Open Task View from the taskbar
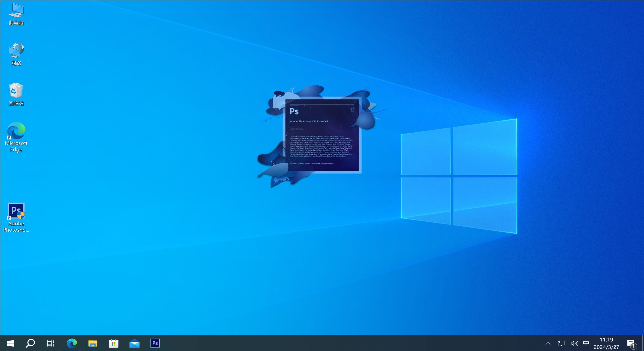The height and width of the screenshot is (351, 644). [51, 343]
